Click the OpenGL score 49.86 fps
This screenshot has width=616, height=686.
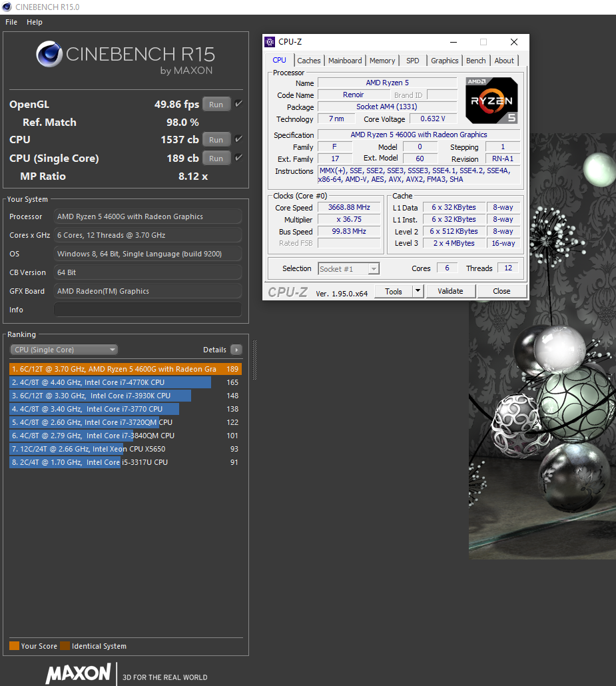pos(176,105)
